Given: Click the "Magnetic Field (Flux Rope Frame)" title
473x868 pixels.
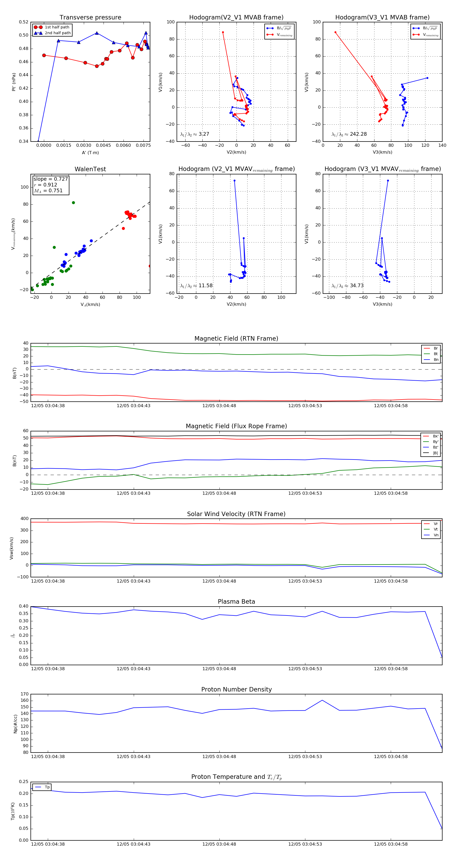Looking at the screenshot, I should coord(236,426).
